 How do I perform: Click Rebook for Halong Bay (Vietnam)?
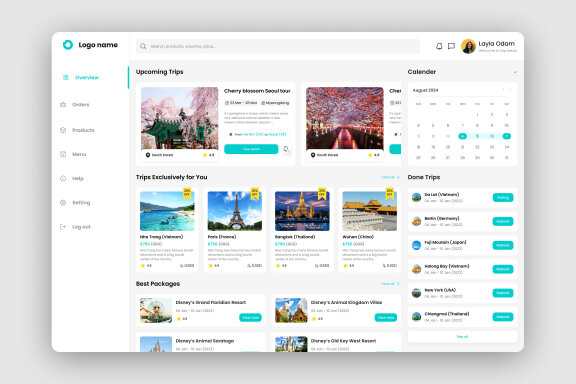[x=503, y=269]
